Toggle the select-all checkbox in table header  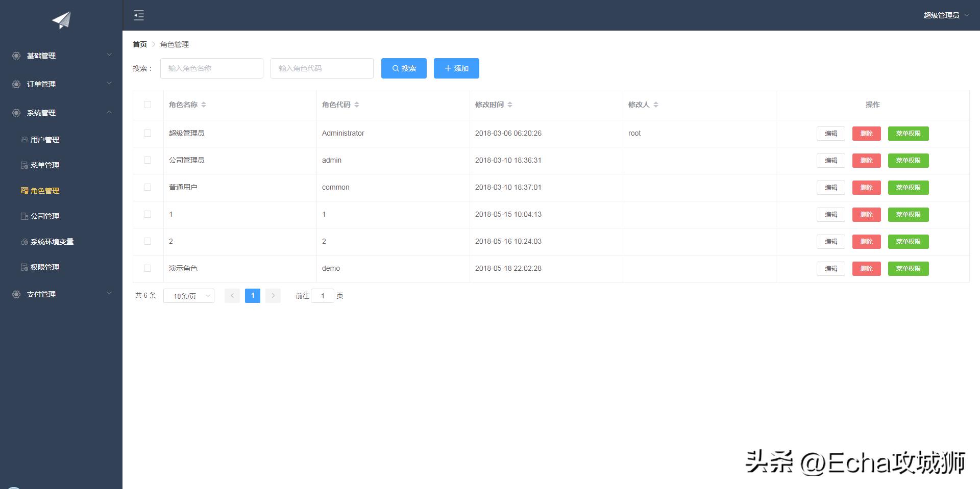pos(148,105)
